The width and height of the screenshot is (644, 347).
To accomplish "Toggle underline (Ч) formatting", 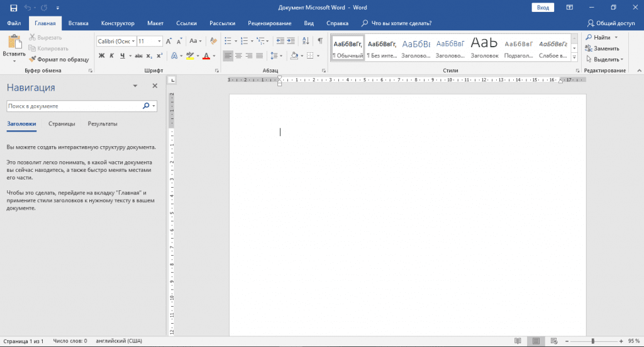I will 122,55.
